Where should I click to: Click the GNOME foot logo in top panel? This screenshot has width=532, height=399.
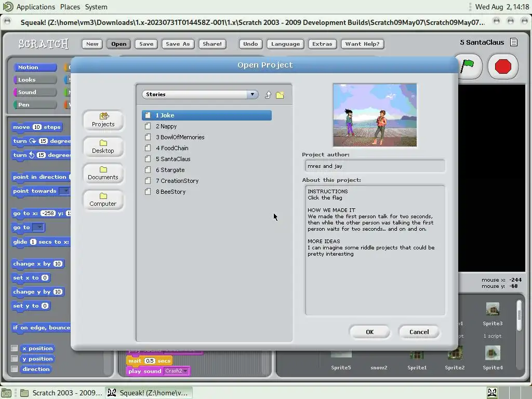click(7, 6)
